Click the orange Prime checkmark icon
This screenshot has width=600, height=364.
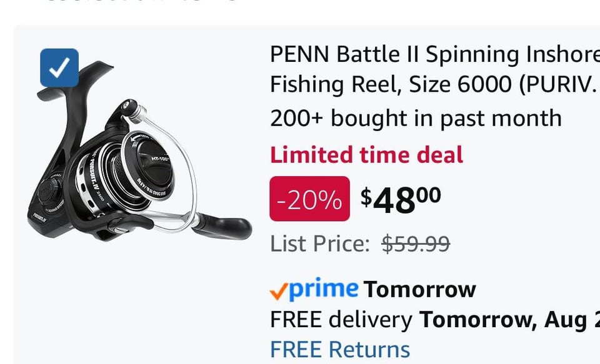[279, 290]
